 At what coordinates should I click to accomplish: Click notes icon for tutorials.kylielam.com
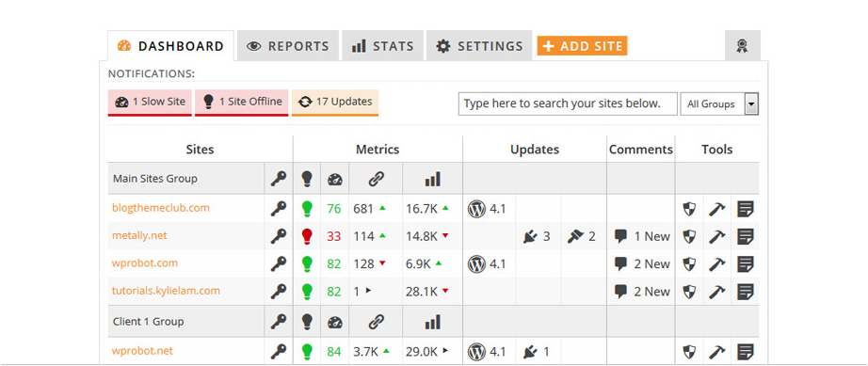pyautogui.click(x=746, y=292)
